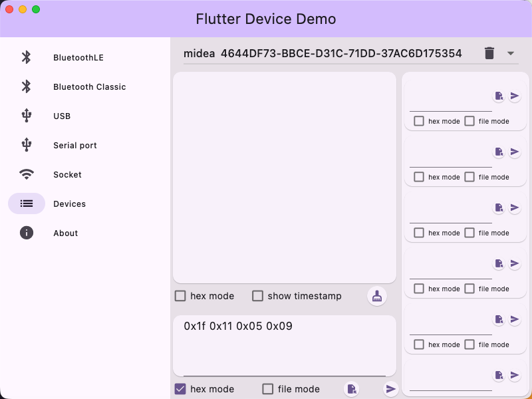The height and width of the screenshot is (399, 532).
Task: Click send icon in first preset card
Action: coord(515,96)
